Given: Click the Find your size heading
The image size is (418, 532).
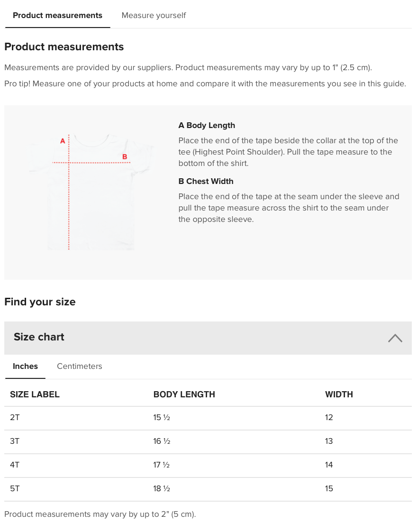Looking at the screenshot, I should point(40,302).
